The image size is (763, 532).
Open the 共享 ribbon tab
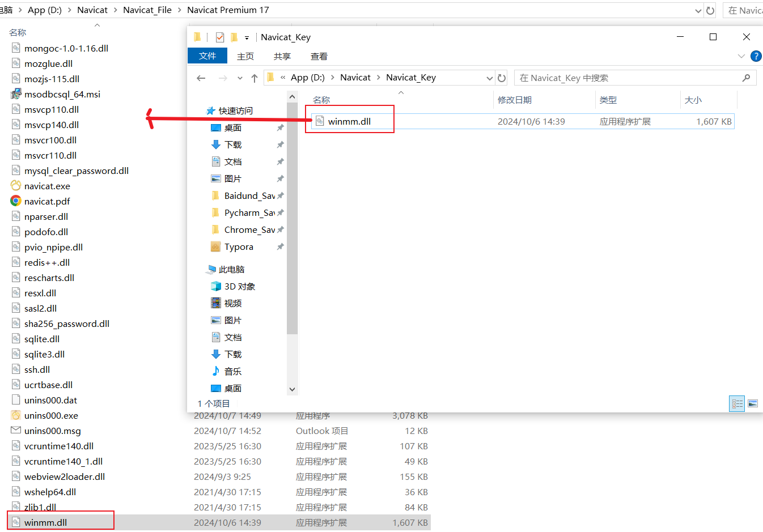(282, 56)
